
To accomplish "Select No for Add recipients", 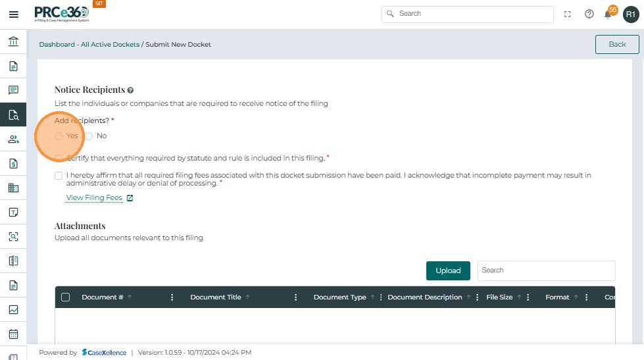I will (89, 136).
